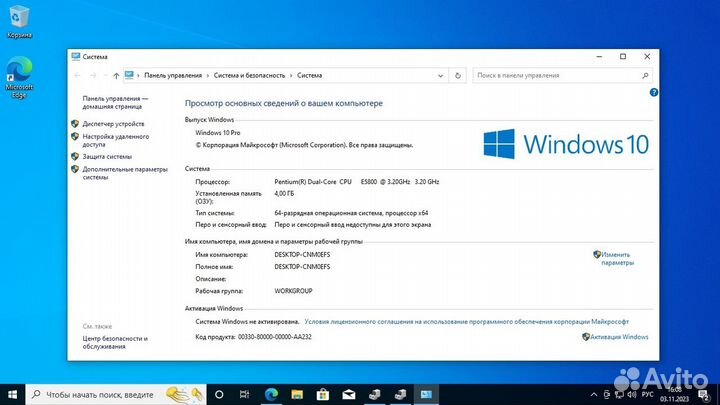The width and height of the screenshot is (720, 405).
Task: Launch Edge from the taskbar
Action: (x=271, y=394)
